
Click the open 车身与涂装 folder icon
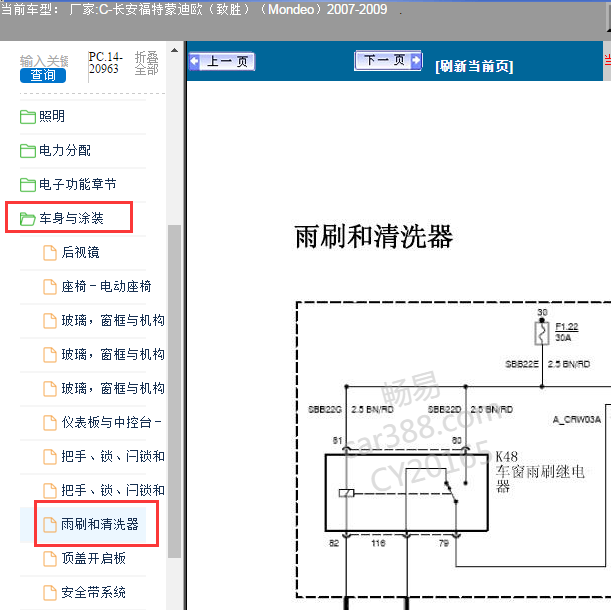pyautogui.click(x=28, y=219)
